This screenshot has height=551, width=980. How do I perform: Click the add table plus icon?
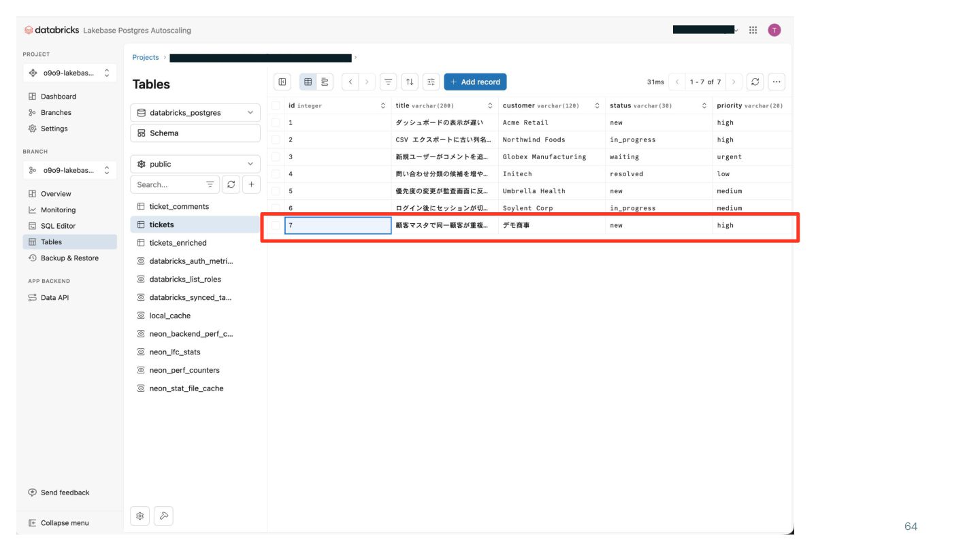pyautogui.click(x=251, y=184)
